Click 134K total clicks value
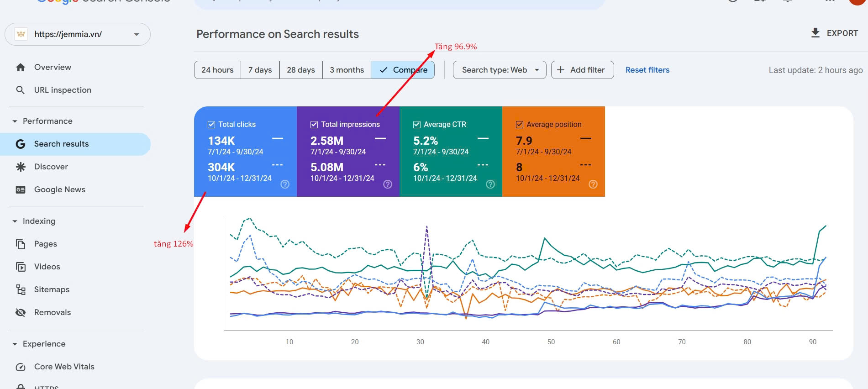 coord(221,141)
